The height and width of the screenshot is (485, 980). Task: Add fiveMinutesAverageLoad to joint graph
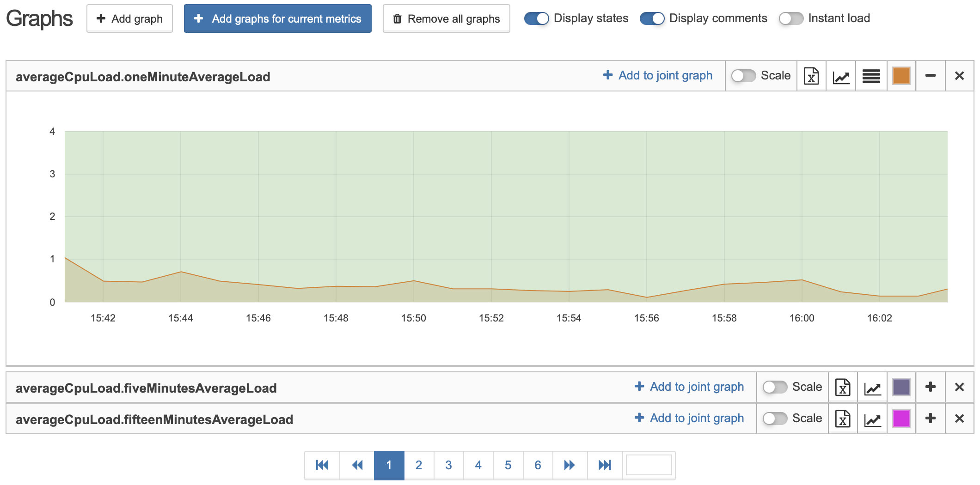689,387
